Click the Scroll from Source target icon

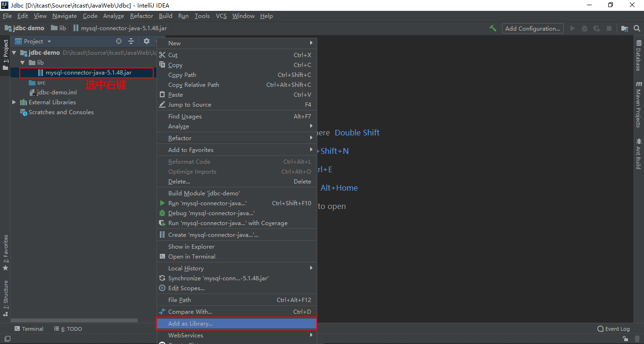119,42
